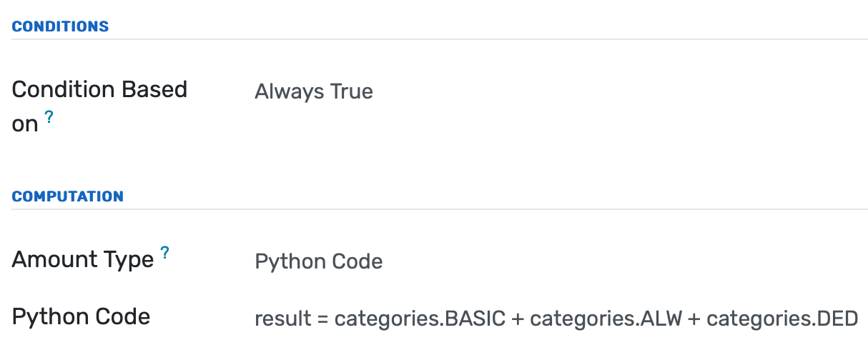Image resolution: width=868 pixels, height=350 pixels.
Task: Click the COMPUTATION section header
Action: pyautogui.click(x=68, y=196)
